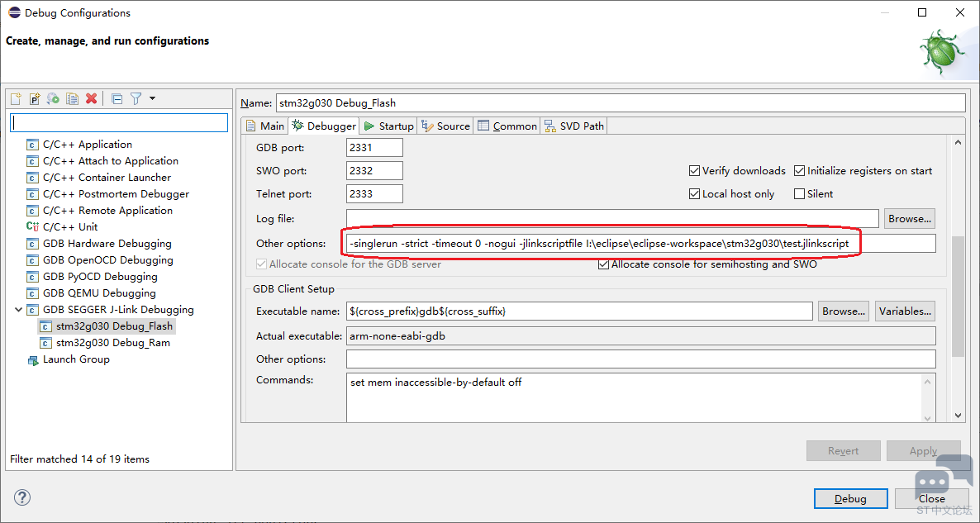Collapse GDB SEGGER J-Link Debugging node

[x=18, y=309]
